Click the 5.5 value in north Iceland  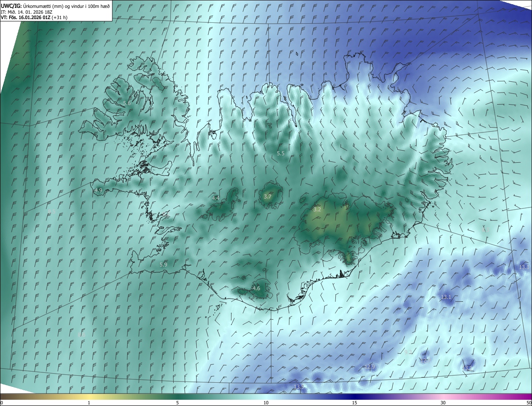281,153
